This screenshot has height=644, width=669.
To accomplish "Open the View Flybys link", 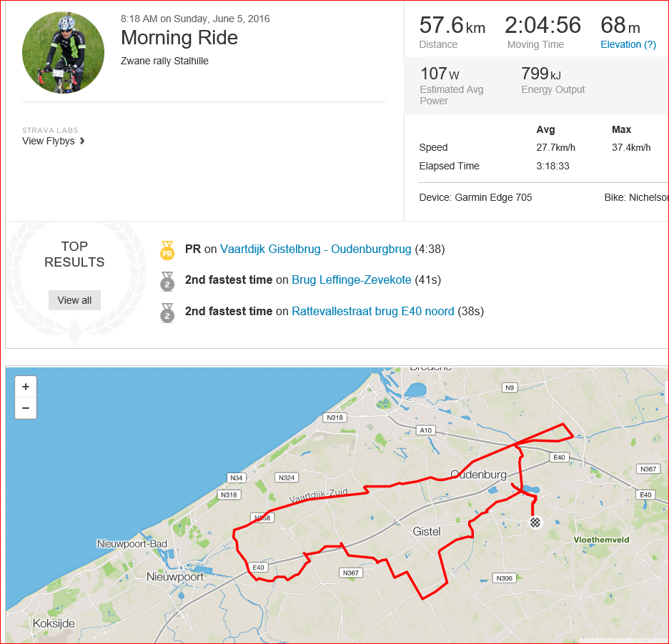I will (49, 141).
